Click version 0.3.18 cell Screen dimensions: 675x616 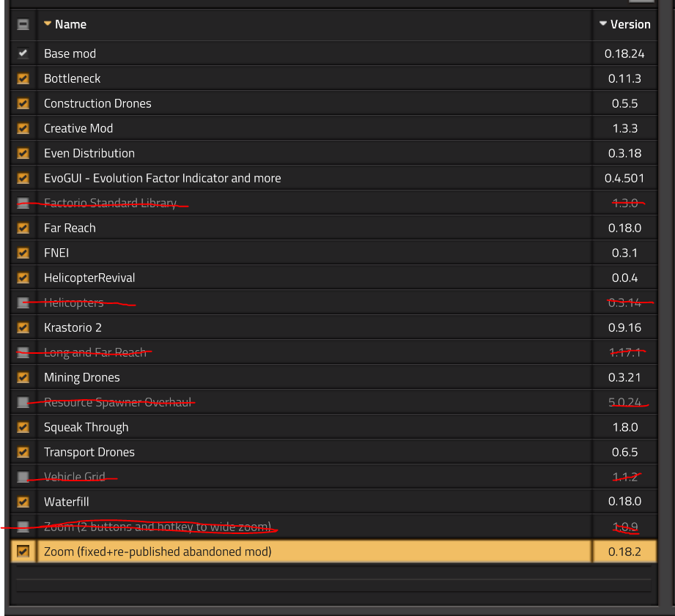point(624,154)
